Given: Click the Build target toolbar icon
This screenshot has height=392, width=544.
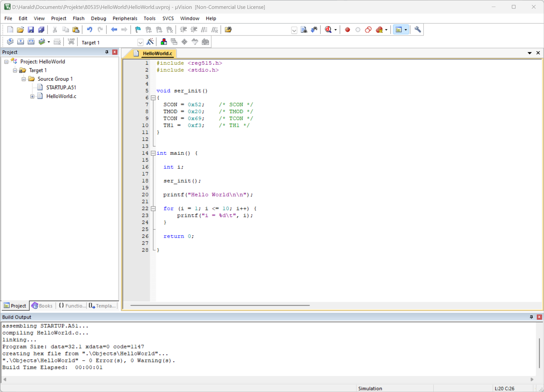Looking at the screenshot, I should 21,42.
